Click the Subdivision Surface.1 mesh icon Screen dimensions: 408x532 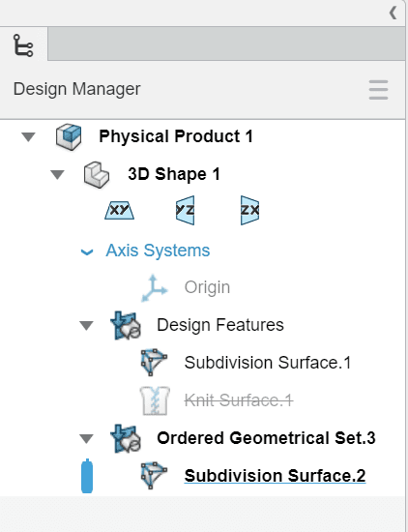pyautogui.click(x=154, y=362)
